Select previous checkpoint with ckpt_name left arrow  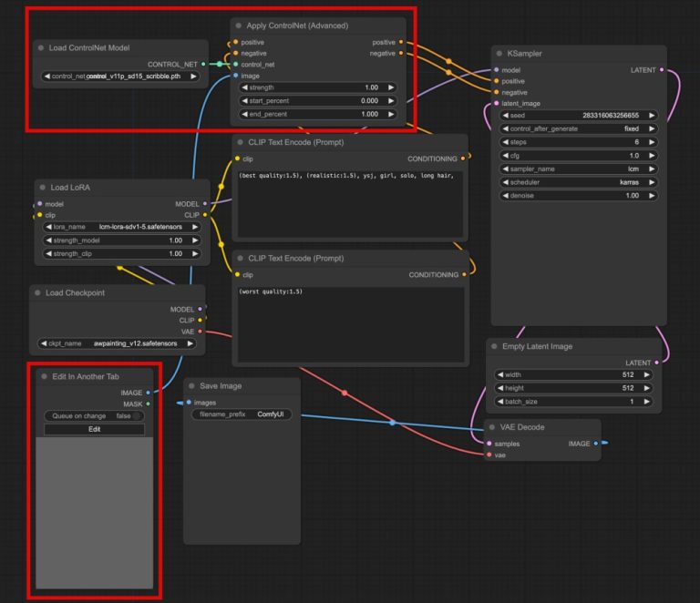pyautogui.click(x=44, y=343)
